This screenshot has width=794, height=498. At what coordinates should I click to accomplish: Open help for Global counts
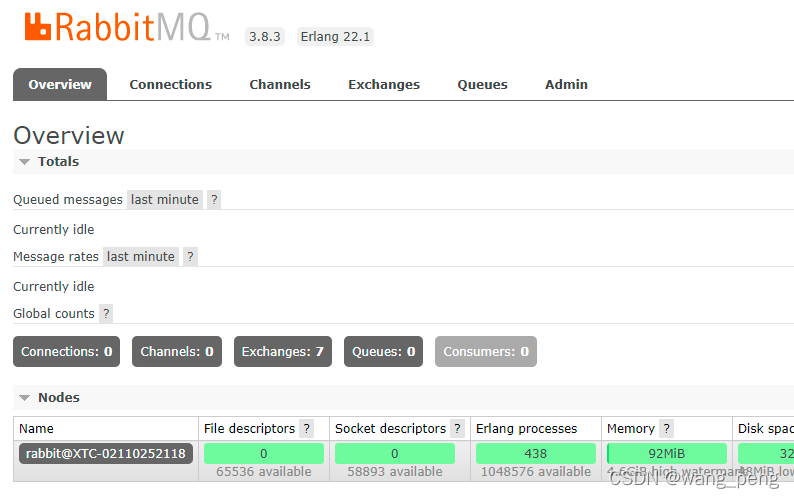106,314
